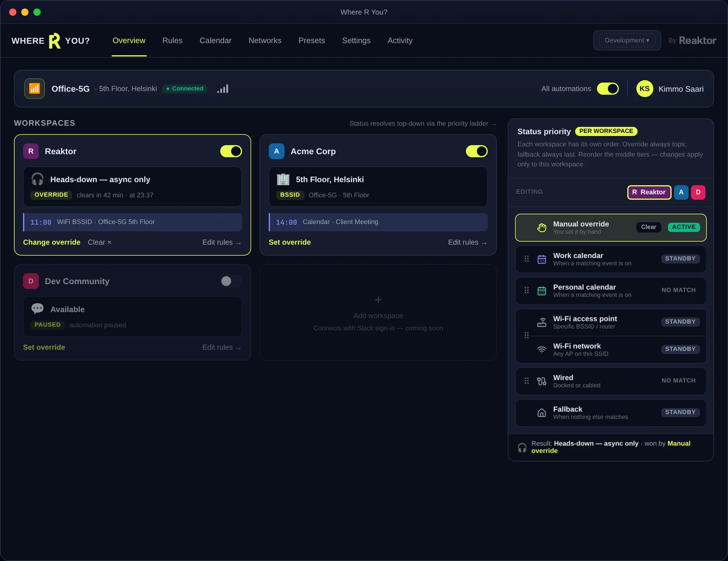Disable the Acme Corp workspace toggle
728x561 pixels.
(x=477, y=151)
